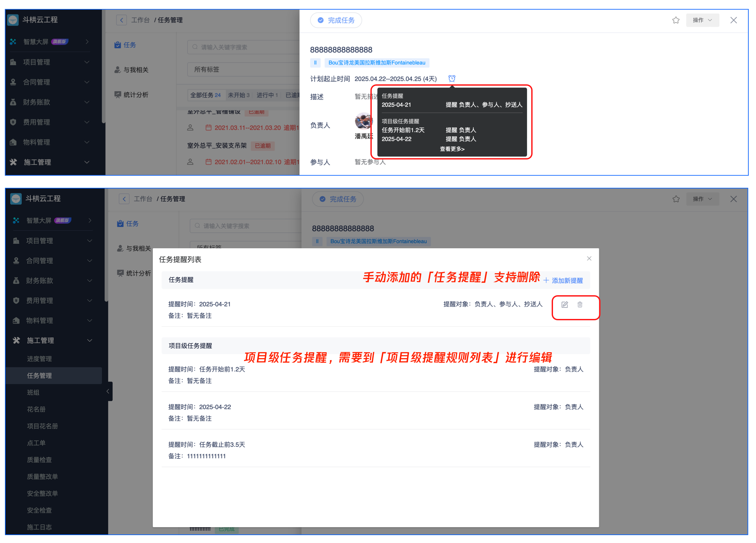The width and height of the screenshot is (756, 543).
Task: Close the 任务提醒列表 dialog
Action: pyautogui.click(x=589, y=259)
